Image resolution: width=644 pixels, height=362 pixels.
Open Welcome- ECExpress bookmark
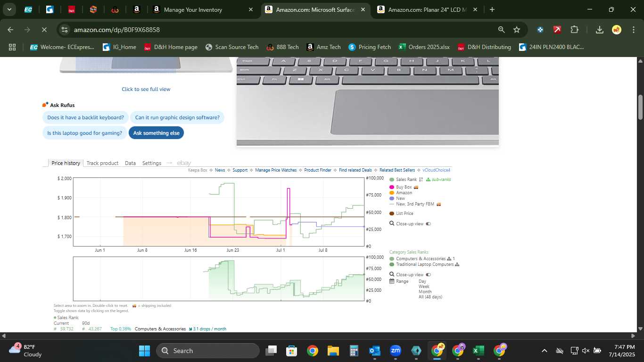(62, 47)
